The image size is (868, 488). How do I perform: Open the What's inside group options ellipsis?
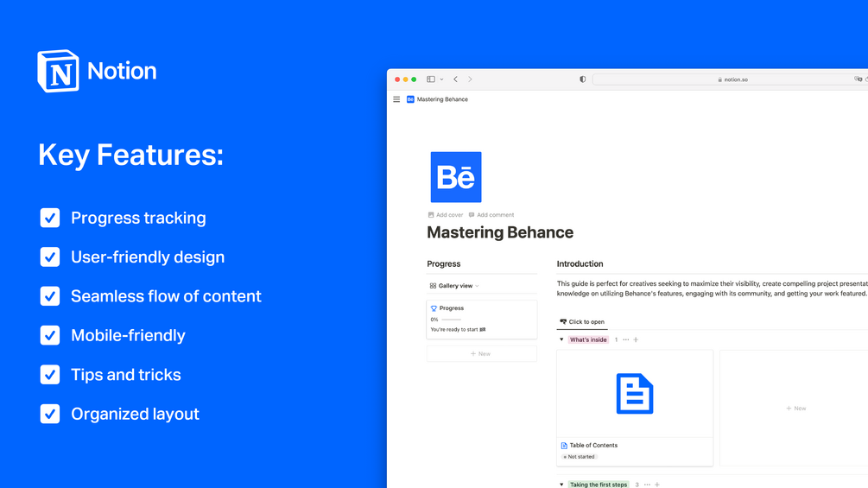pyautogui.click(x=626, y=339)
